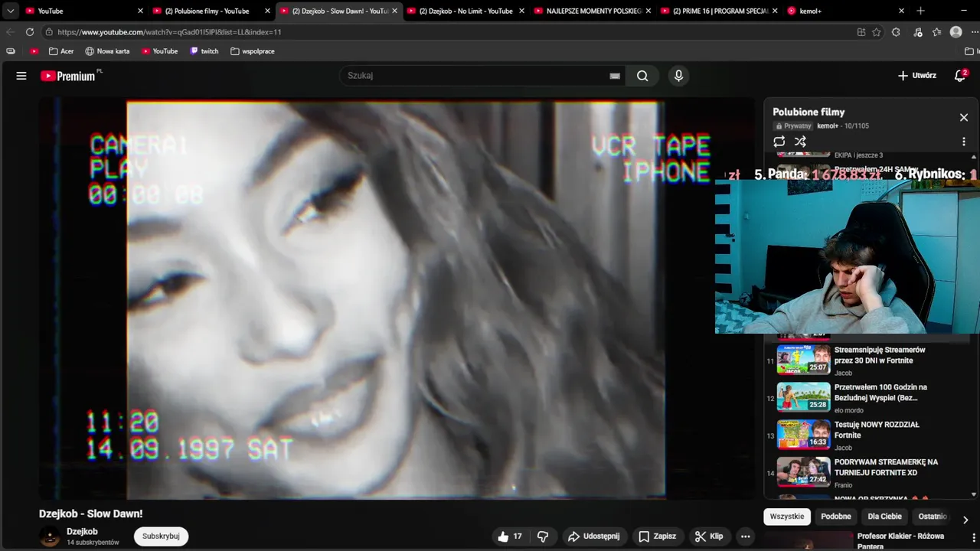Go back with the browser back arrow
This screenshot has width=980, height=551.
[x=10, y=32]
